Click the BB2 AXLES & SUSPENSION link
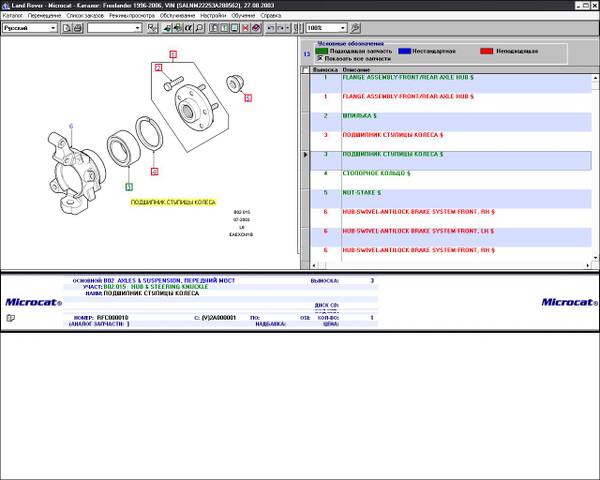Screen dimensions: 600x480 pyautogui.click(x=169, y=281)
